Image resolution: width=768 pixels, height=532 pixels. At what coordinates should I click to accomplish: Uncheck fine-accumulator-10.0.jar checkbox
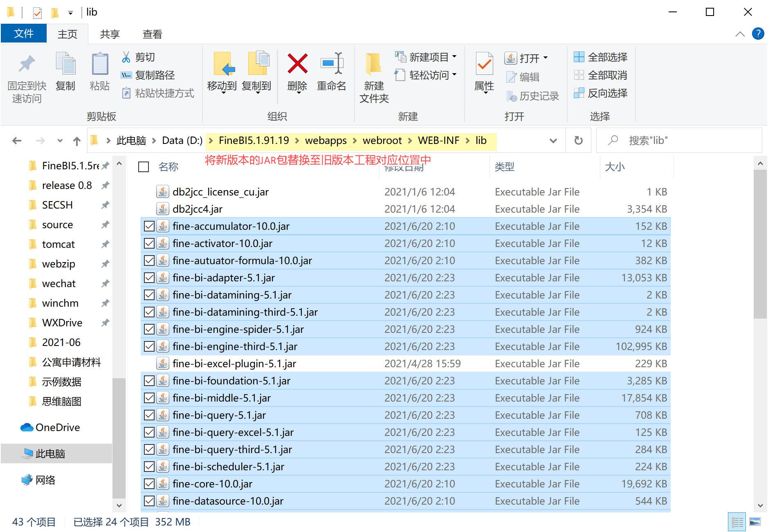149,226
